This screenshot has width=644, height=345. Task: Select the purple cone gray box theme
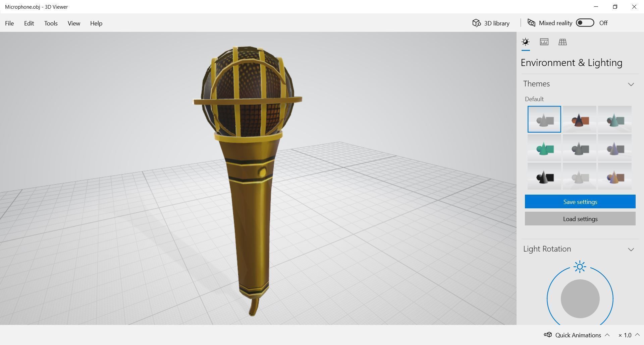pos(614,148)
